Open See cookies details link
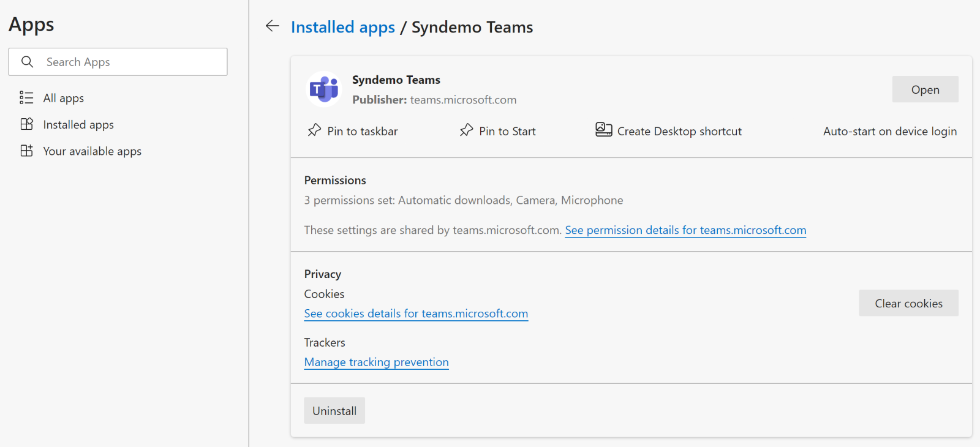 [x=416, y=314]
